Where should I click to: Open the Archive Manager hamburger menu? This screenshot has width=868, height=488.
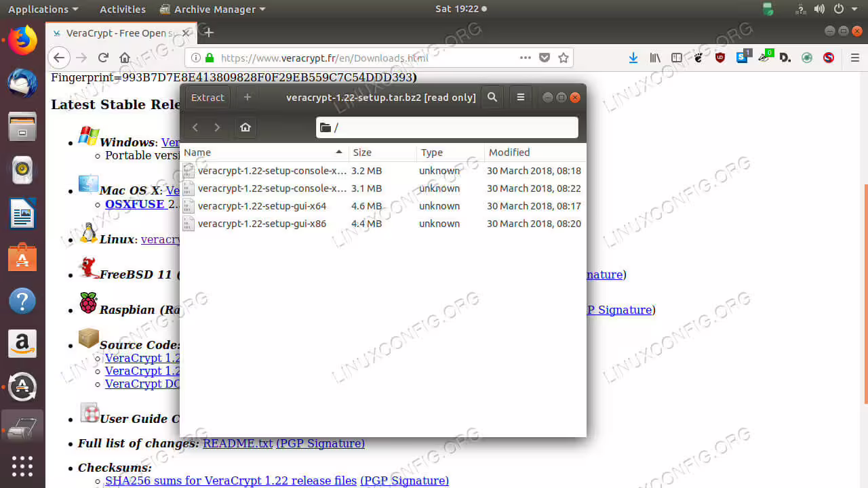(521, 98)
